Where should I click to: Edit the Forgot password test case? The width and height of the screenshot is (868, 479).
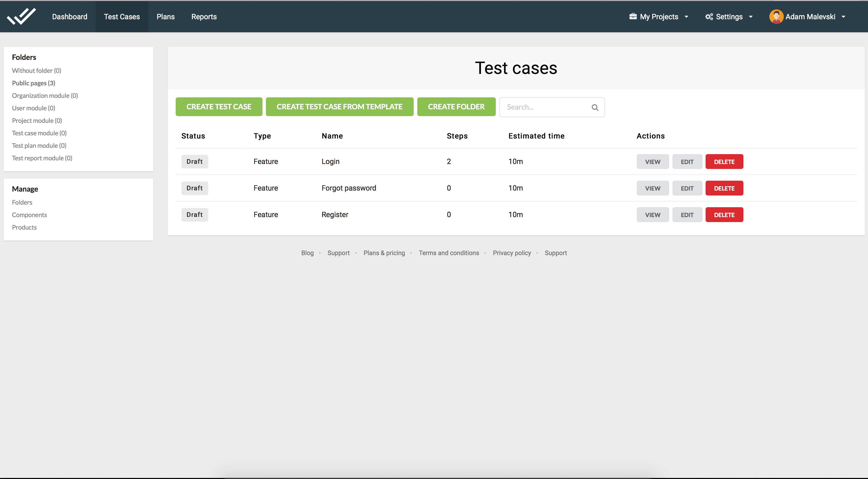coord(687,188)
